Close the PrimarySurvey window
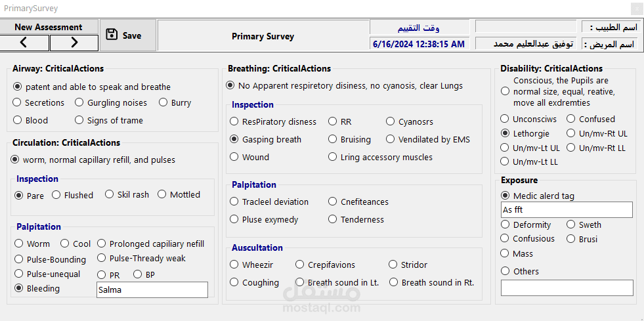Image resolution: width=644 pixels, height=321 pixels. point(635,9)
